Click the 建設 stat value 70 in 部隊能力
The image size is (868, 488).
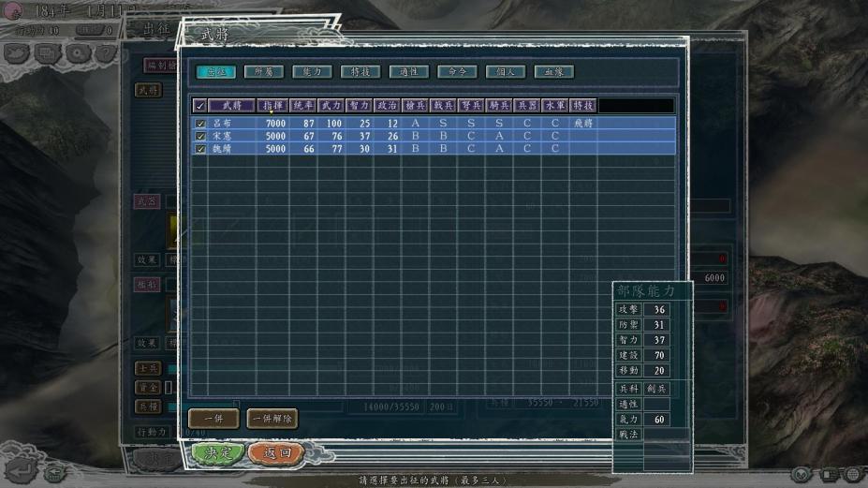658,355
